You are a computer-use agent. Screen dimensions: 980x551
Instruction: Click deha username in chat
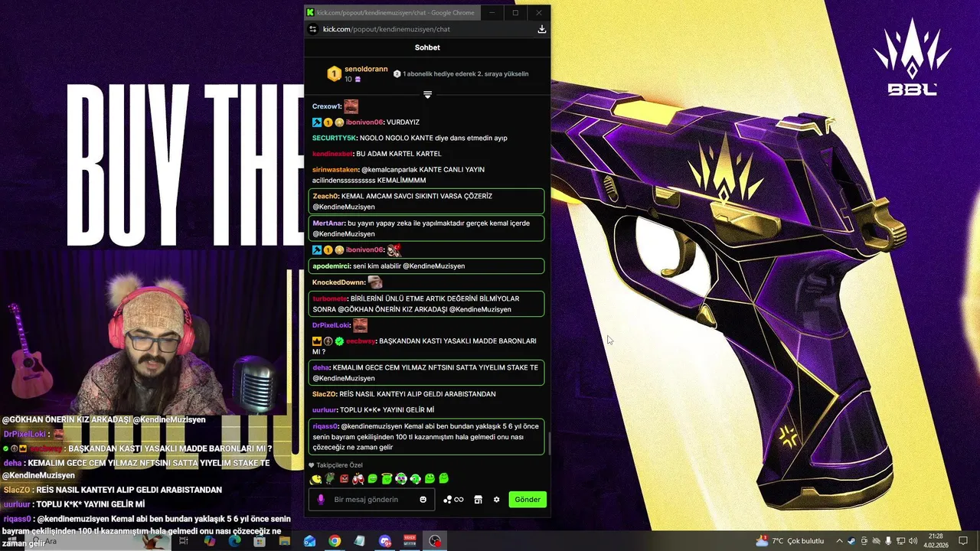click(x=321, y=367)
